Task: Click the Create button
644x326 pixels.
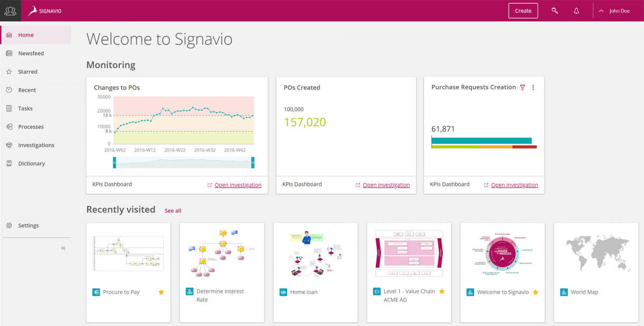Action: coord(523,11)
